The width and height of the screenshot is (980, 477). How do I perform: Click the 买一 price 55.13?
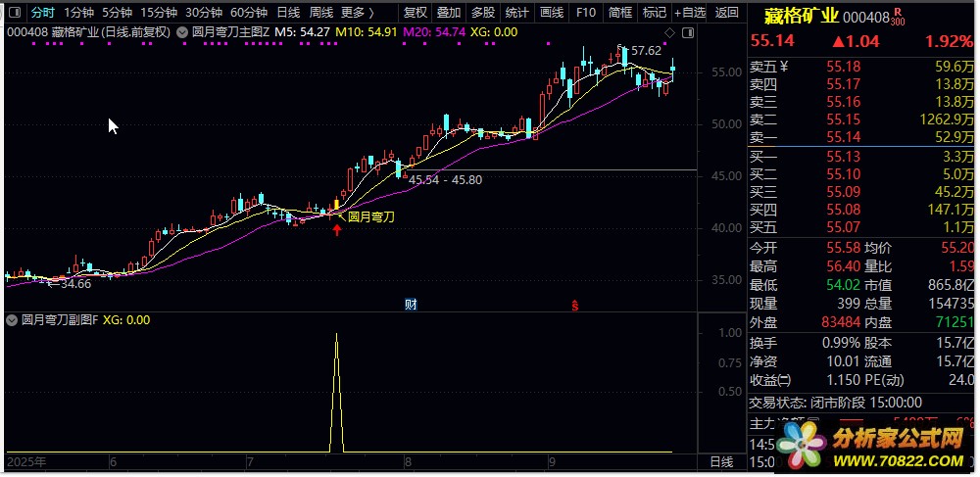click(844, 157)
